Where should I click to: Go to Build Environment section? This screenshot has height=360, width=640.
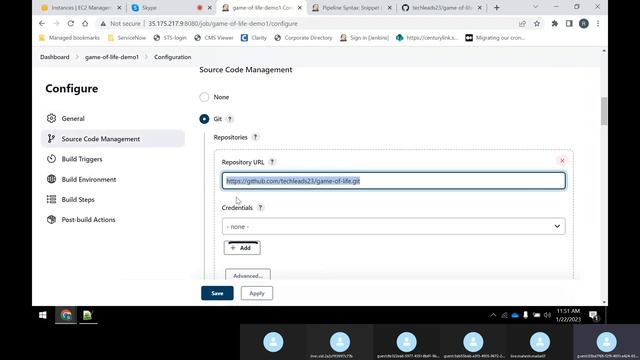(x=113, y=179)
